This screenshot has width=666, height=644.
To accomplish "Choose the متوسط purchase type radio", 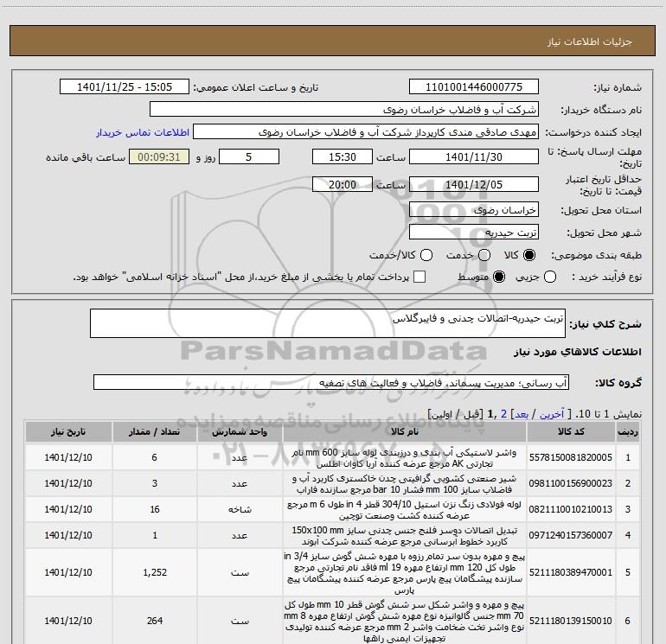I will (x=499, y=277).
